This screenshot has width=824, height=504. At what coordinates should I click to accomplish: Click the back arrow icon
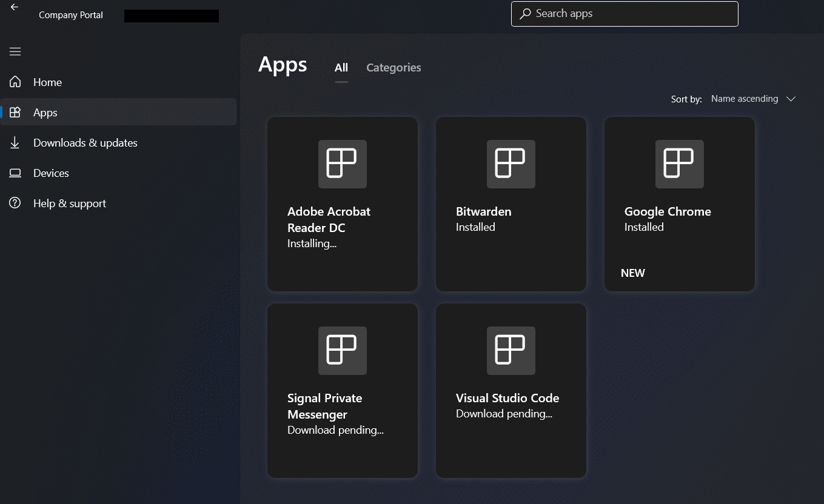(15, 7)
